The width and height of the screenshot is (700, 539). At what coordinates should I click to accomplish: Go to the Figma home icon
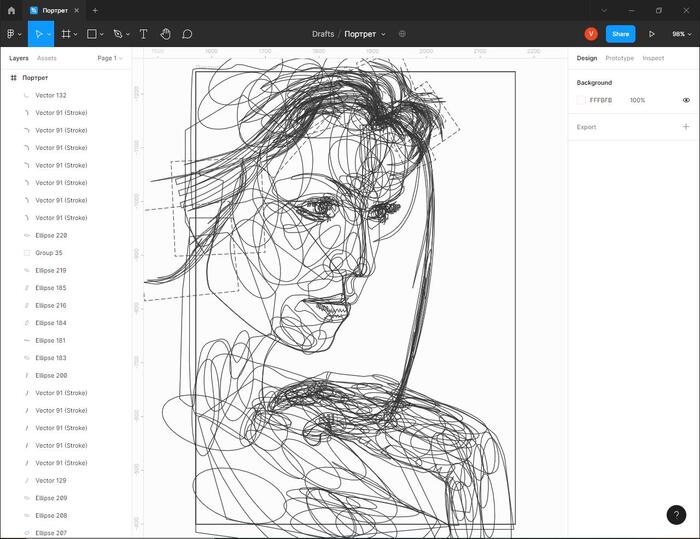tap(11, 10)
